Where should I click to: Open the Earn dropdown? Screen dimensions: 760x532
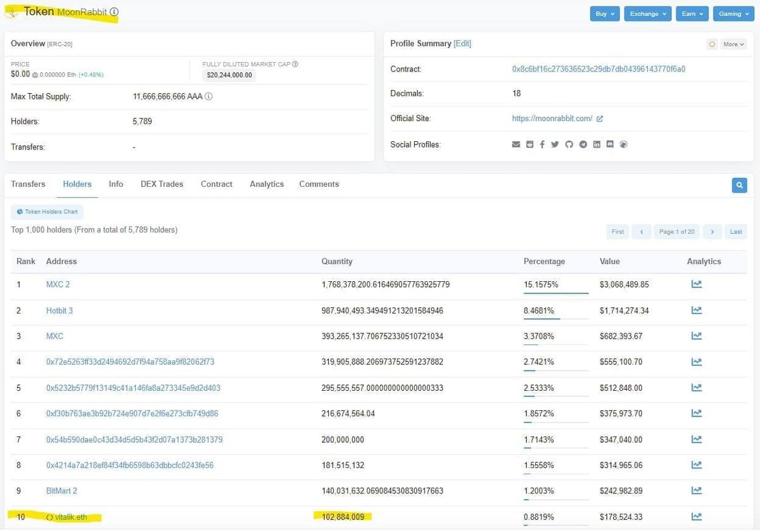(x=692, y=14)
